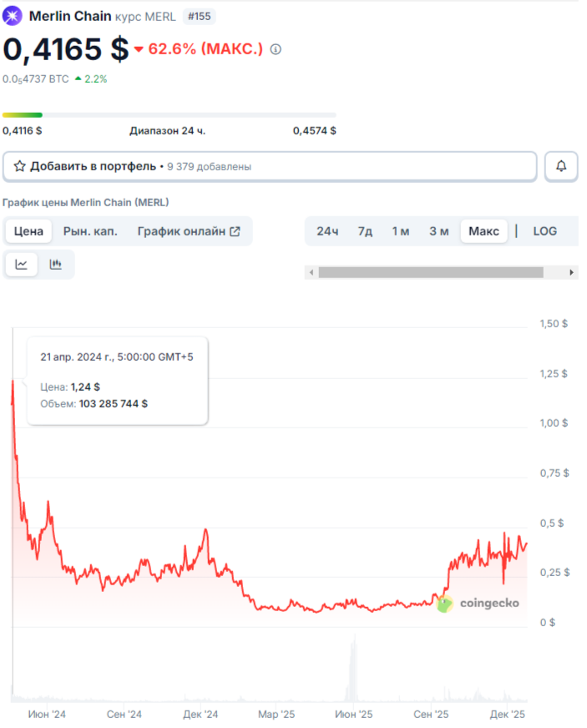Click the Дек '25 axis label
This screenshot has height=728, width=587.
click(x=507, y=714)
